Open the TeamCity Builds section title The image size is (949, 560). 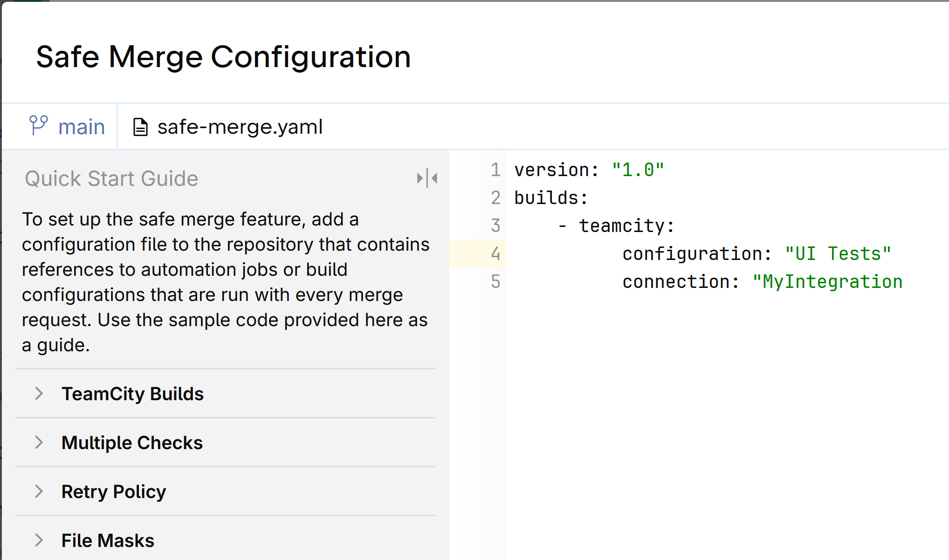point(132,394)
